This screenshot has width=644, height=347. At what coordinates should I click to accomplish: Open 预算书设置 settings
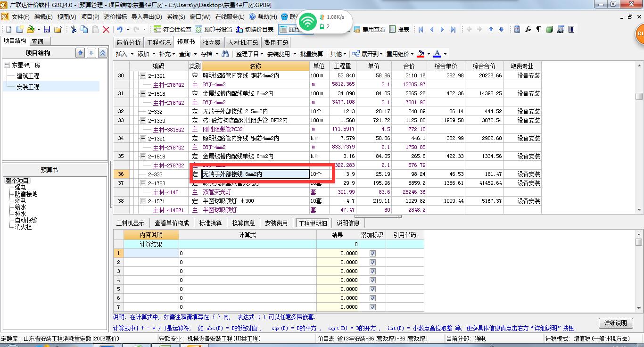click(214, 29)
